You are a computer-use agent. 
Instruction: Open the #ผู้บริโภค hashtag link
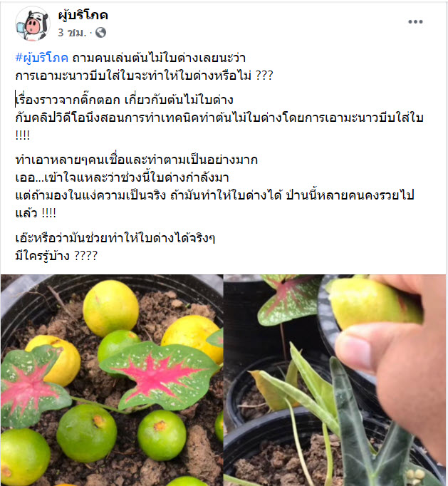coord(42,58)
